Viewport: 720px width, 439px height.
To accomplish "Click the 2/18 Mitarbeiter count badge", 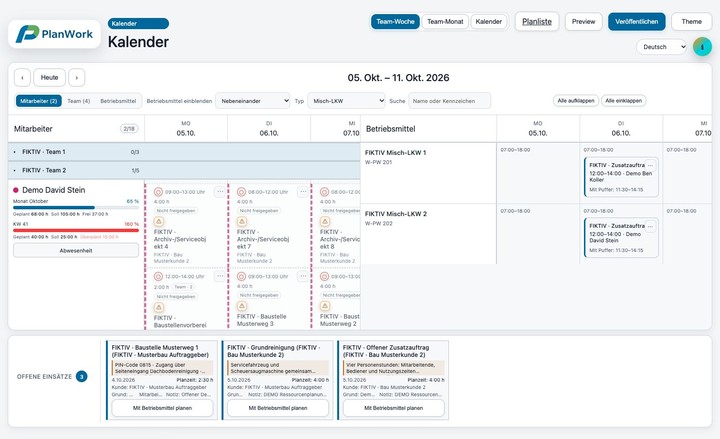I will [129, 129].
